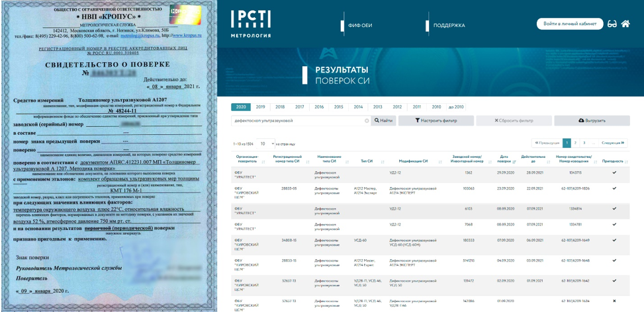Click the Выгрузить export button

click(592, 120)
